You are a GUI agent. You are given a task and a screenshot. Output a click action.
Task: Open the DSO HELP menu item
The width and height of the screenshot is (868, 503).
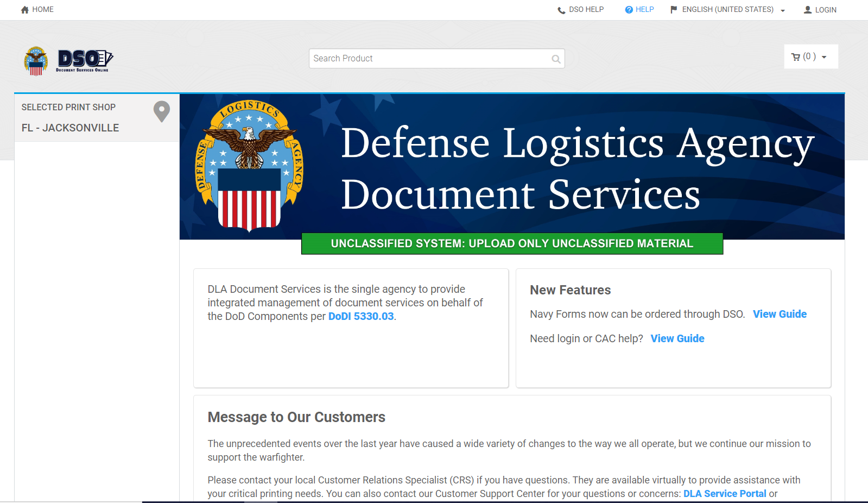(586, 10)
